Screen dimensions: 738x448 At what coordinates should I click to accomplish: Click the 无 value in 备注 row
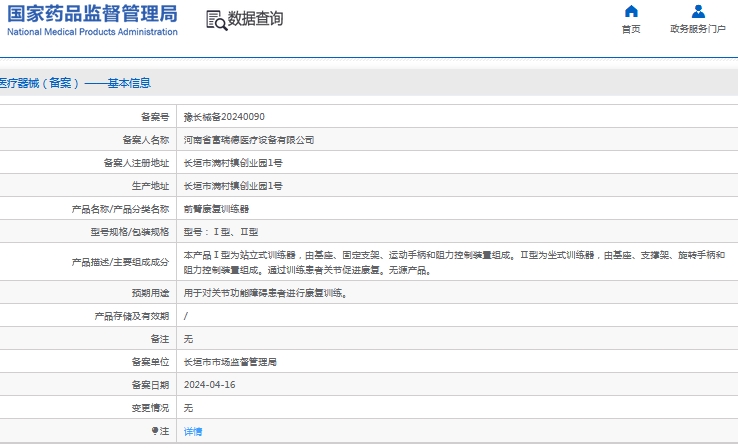[x=188, y=339]
